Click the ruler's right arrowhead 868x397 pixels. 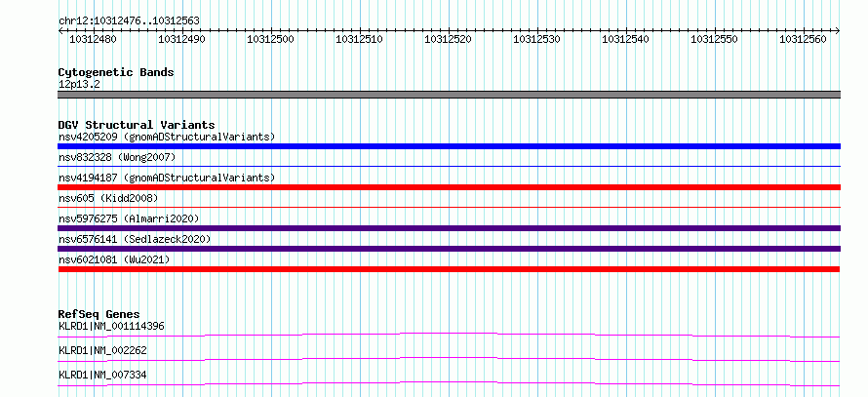point(838,30)
